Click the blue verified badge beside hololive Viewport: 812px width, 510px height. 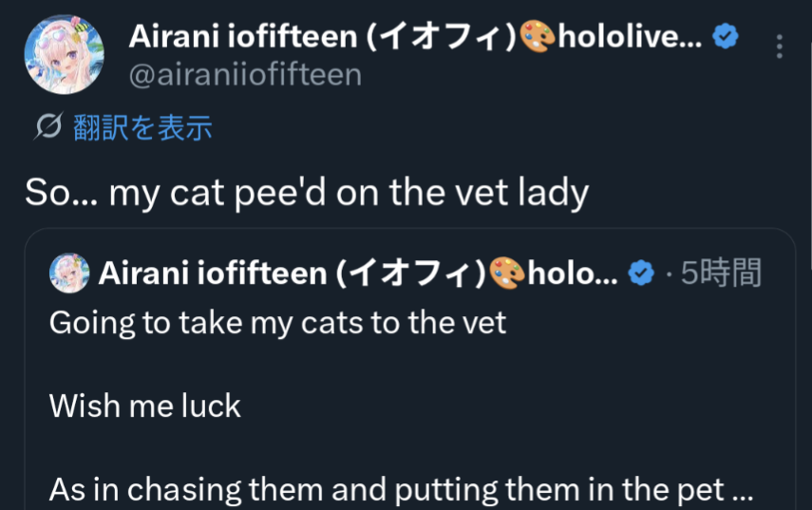[x=727, y=37]
